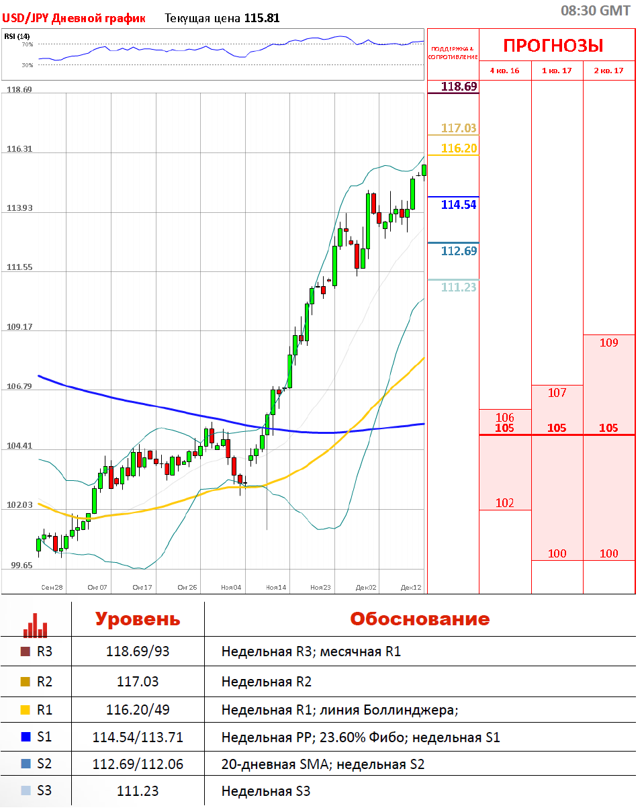The width and height of the screenshot is (644, 812).
Task: Click the brown R3 color square
Action: click(x=26, y=651)
